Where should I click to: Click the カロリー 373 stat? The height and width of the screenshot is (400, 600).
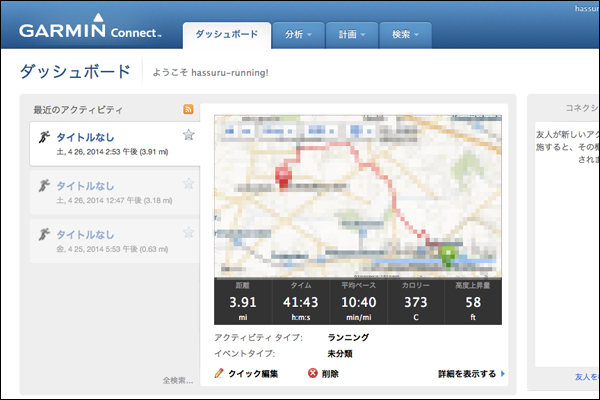pyautogui.click(x=416, y=302)
